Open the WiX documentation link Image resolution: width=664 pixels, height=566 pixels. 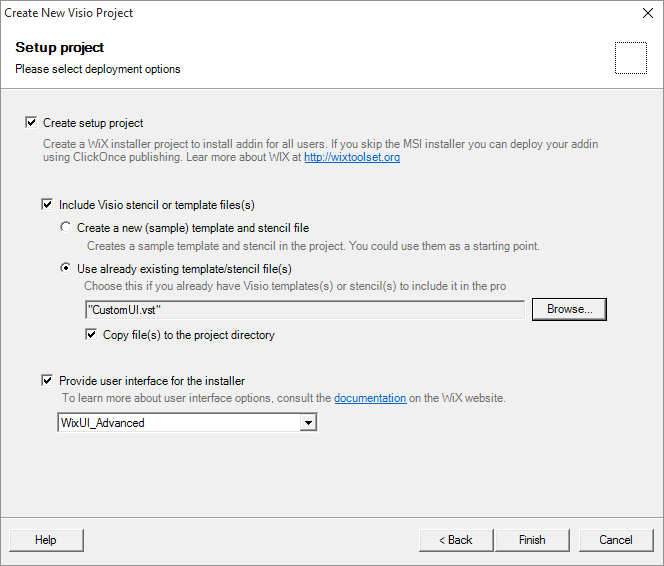370,398
